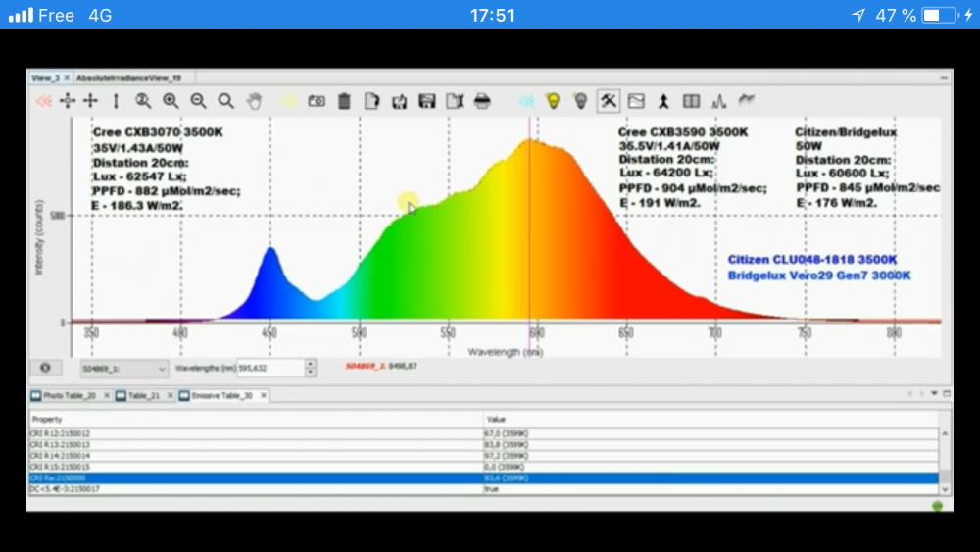Click the manual zoom range magnifier icon
The height and width of the screenshot is (552, 980).
click(x=143, y=101)
